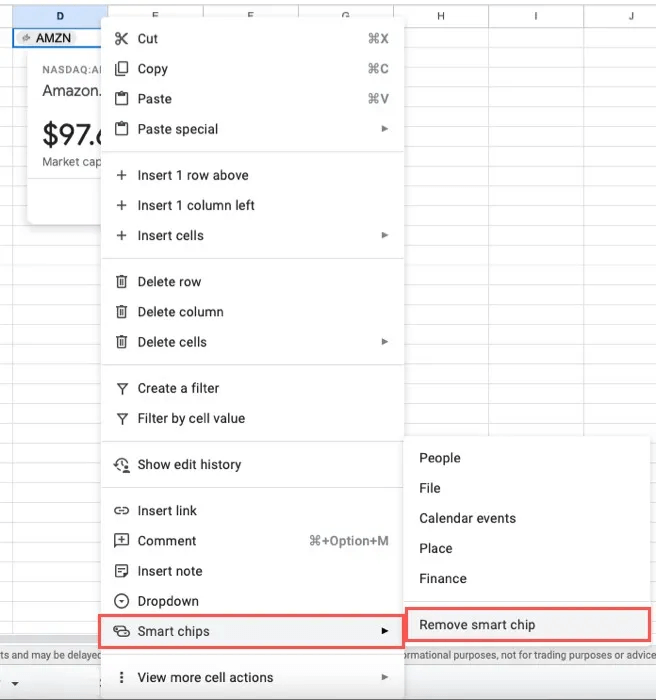Select Insert 1 row above

(x=252, y=175)
